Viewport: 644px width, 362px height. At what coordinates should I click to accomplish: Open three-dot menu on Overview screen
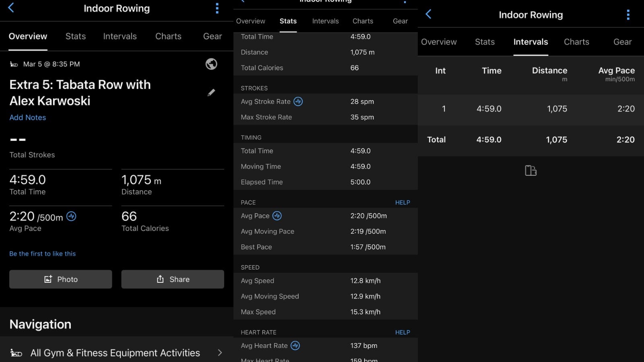[x=217, y=8]
